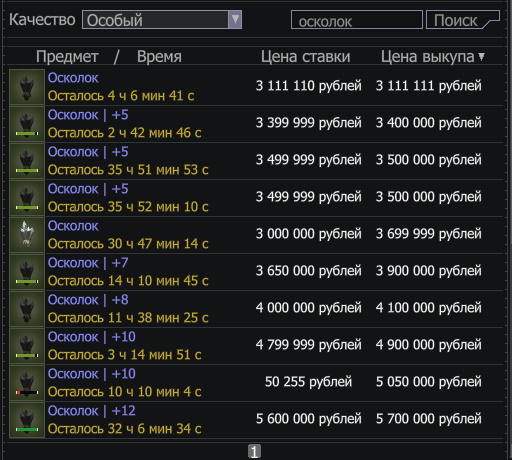Click the Поиск search button
The width and height of the screenshot is (512, 460).
[463, 20]
